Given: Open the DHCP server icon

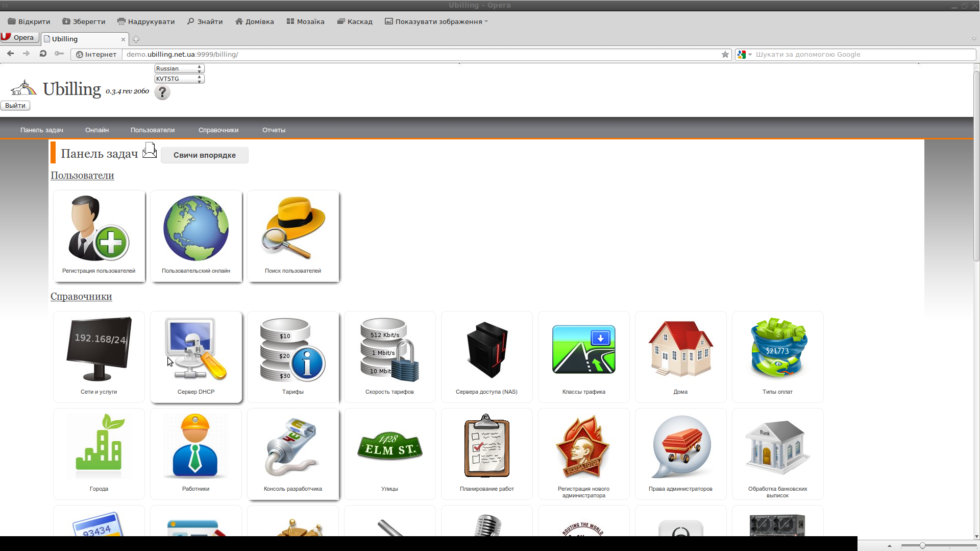Looking at the screenshot, I should pos(196,349).
